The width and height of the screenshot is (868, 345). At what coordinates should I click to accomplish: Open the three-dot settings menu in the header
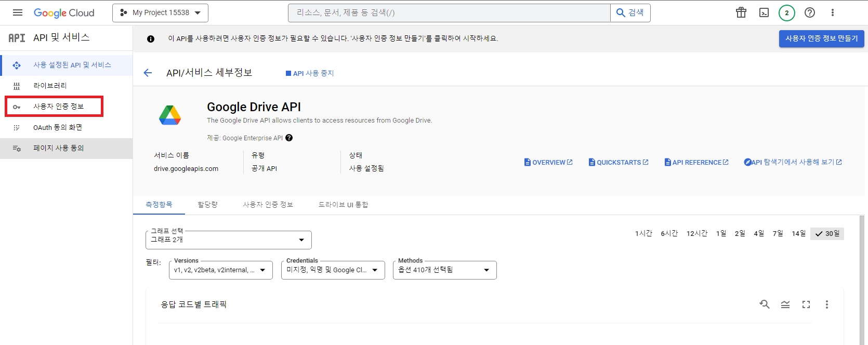tap(833, 12)
